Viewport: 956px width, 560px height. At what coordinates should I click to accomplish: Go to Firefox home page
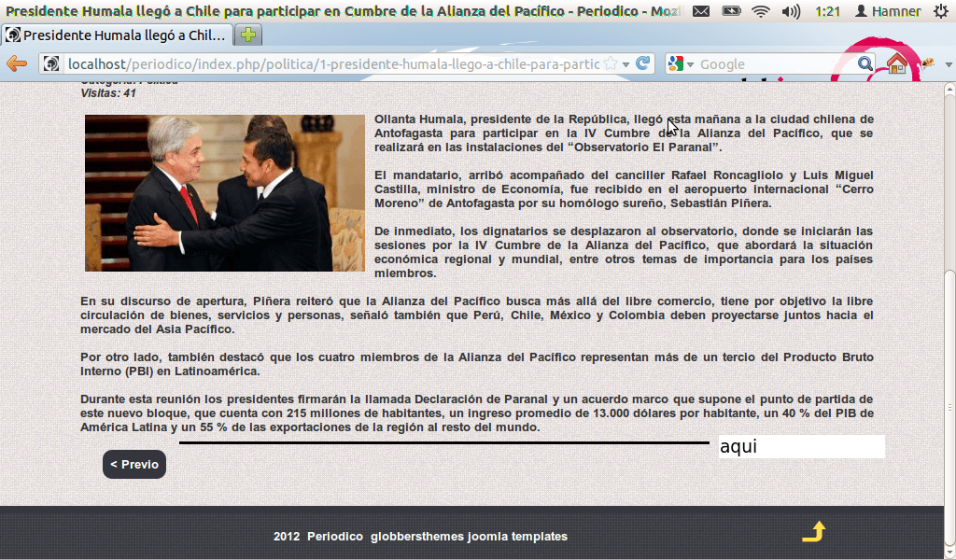click(897, 63)
